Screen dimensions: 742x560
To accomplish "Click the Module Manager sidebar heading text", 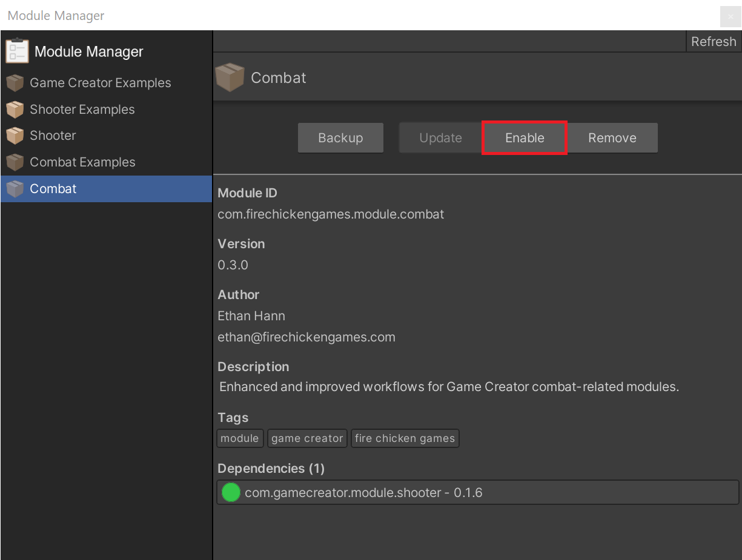I will coord(89,51).
